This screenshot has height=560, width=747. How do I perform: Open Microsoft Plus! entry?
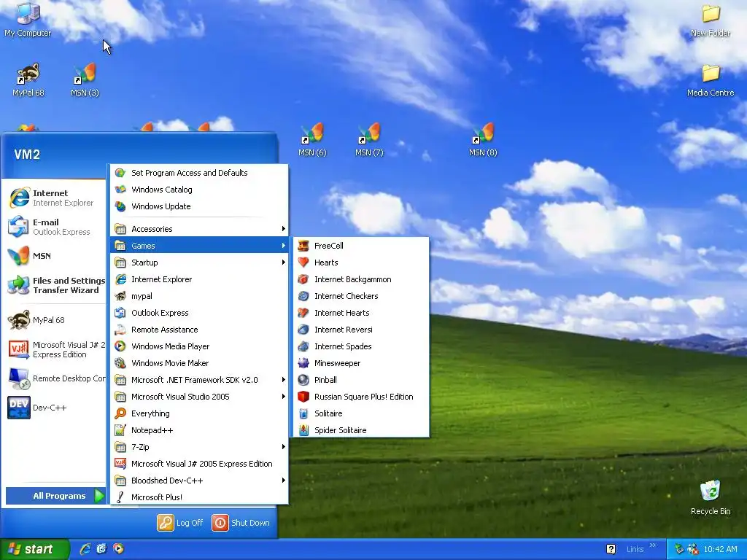click(x=199, y=497)
